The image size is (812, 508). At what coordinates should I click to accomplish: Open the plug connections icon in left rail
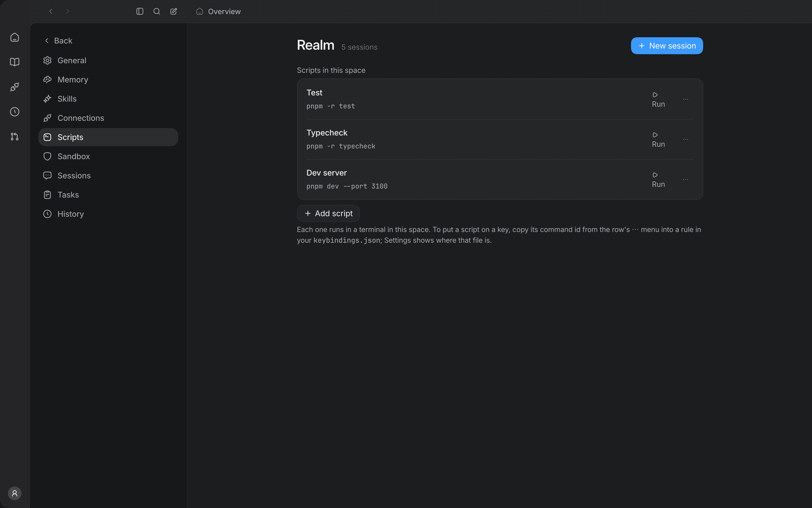point(14,87)
